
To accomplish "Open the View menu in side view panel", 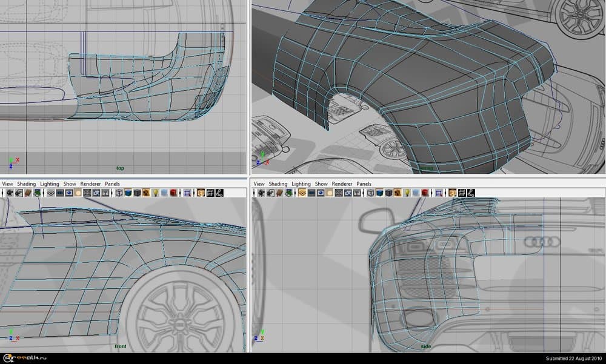I will coord(259,184).
